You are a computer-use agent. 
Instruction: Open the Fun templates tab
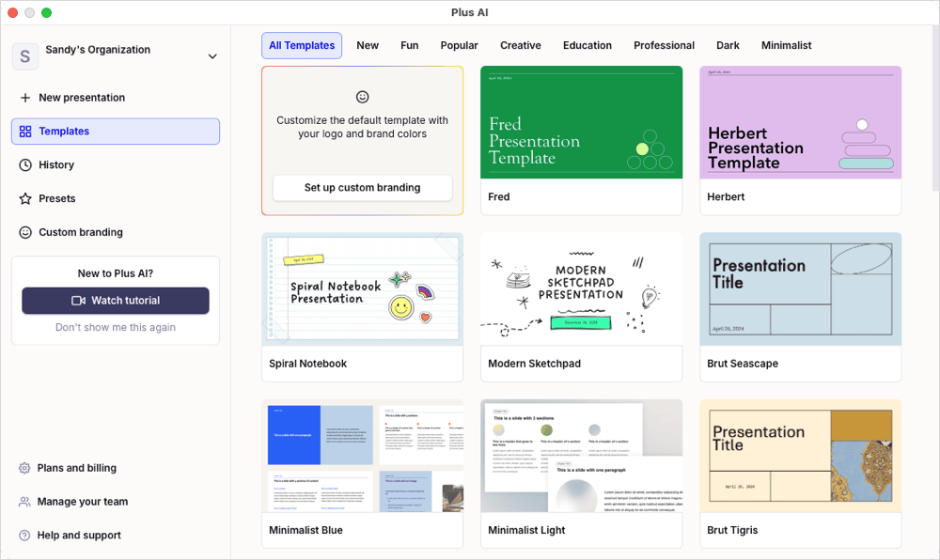click(x=410, y=45)
